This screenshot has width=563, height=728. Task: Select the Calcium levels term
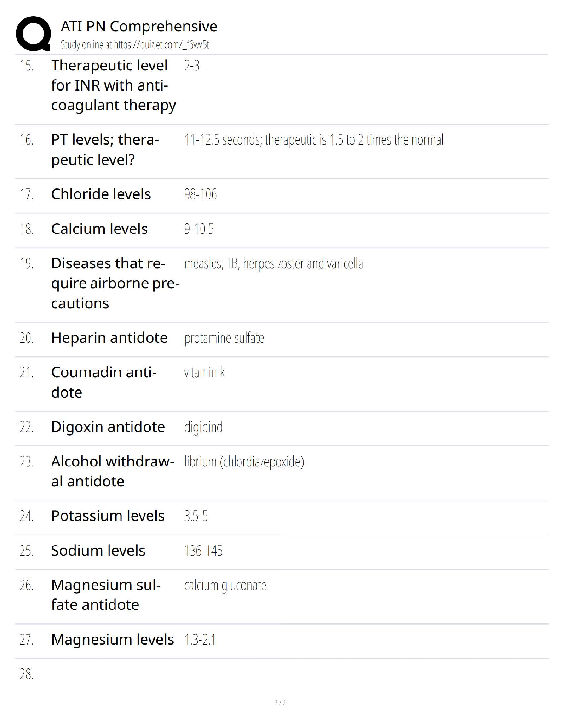[x=99, y=229]
